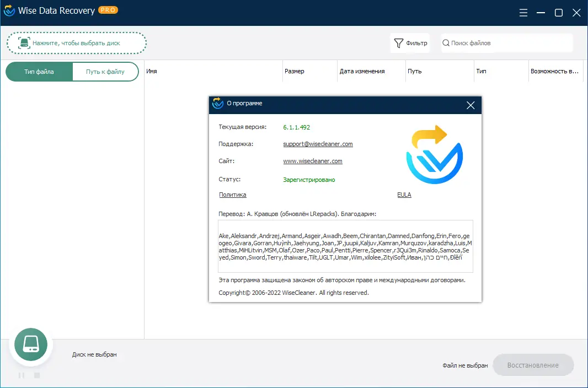The height and width of the screenshot is (388, 588).
Task: Click the Диск не выбран status text
Action: tap(94, 354)
